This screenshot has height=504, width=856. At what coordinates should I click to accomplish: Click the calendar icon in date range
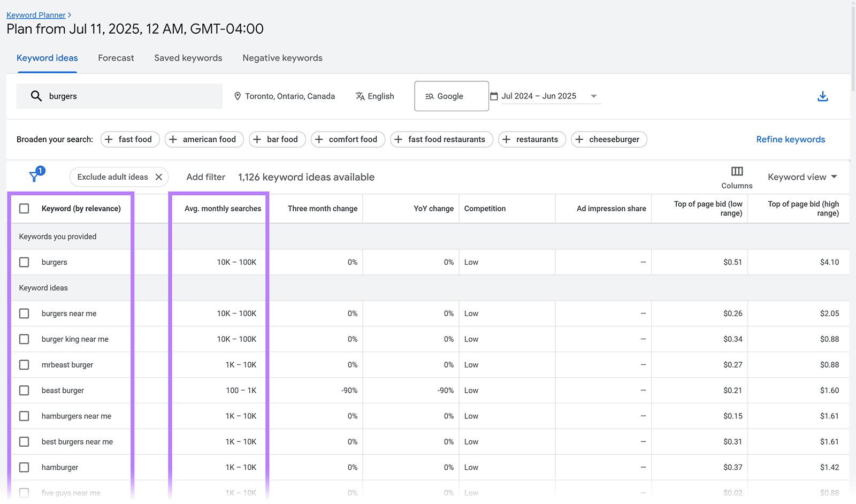click(494, 96)
